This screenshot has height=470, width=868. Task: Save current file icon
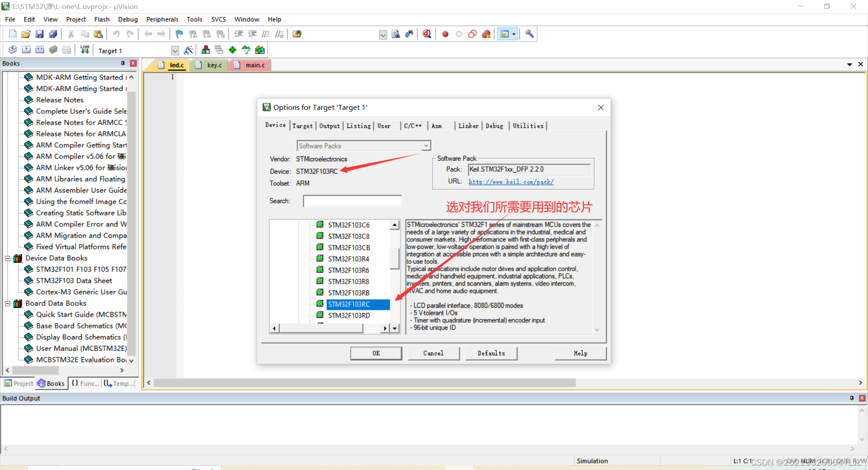click(40, 34)
